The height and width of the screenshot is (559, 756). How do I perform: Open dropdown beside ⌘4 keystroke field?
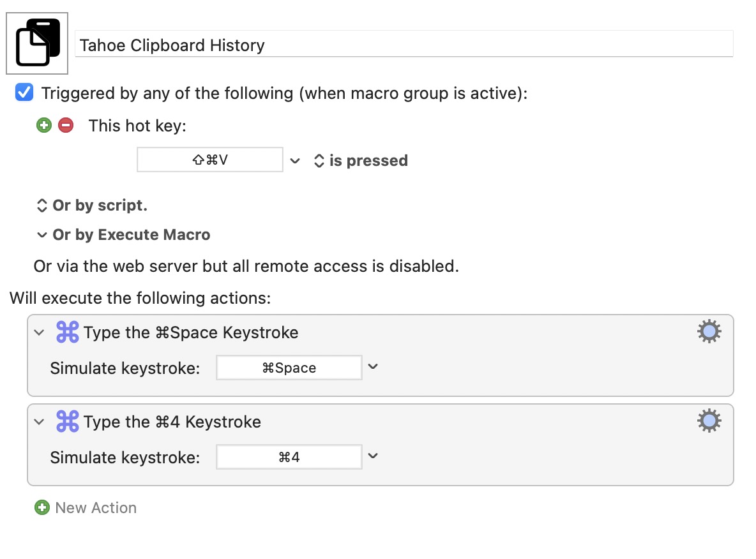click(x=374, y=456)
